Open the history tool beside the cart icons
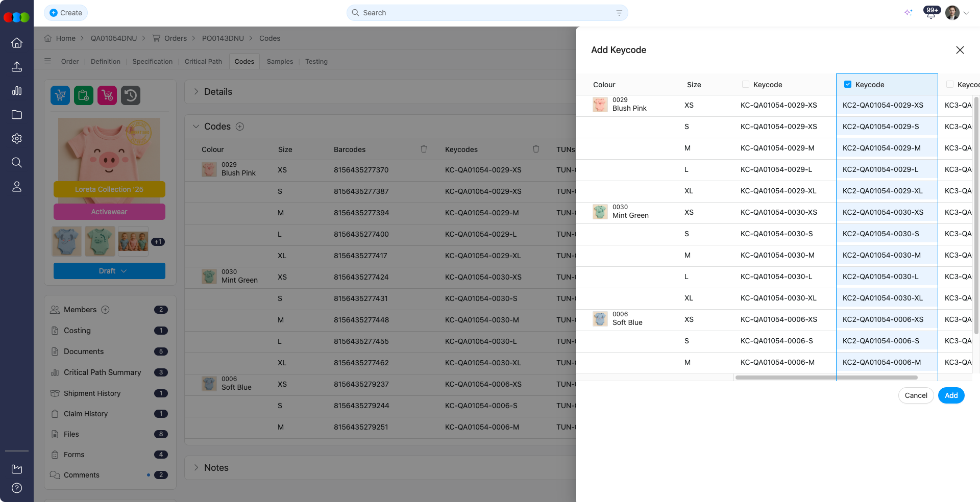980x502 pixels. click(x=130, y=95)
